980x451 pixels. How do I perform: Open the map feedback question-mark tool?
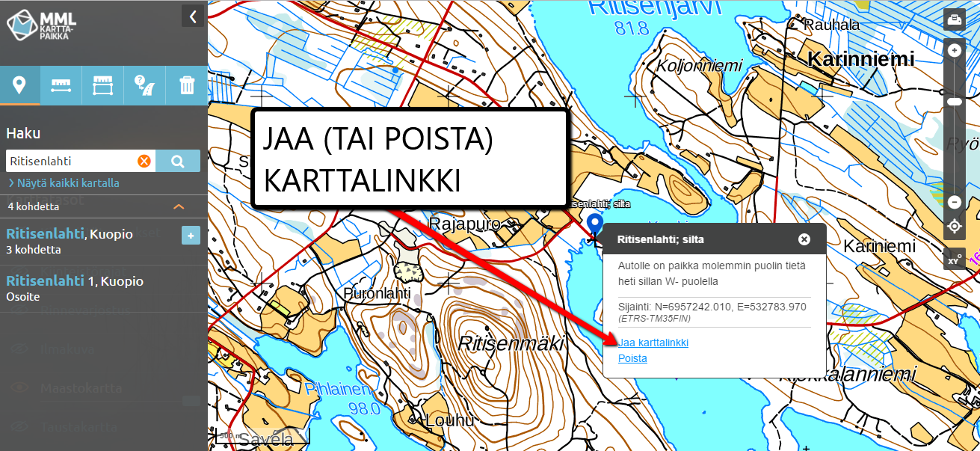tap(144, 85)
